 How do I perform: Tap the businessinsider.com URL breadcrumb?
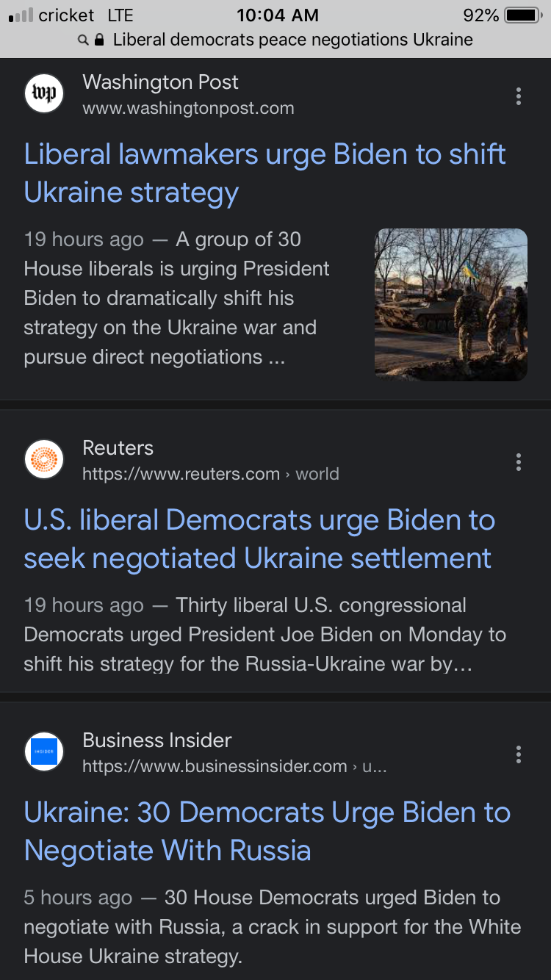[234, 767]
